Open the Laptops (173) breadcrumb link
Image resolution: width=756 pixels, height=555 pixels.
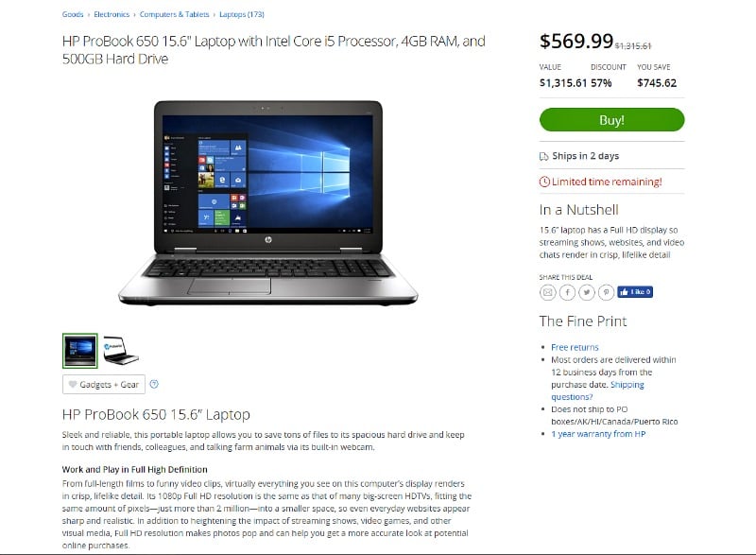[242, 14]
